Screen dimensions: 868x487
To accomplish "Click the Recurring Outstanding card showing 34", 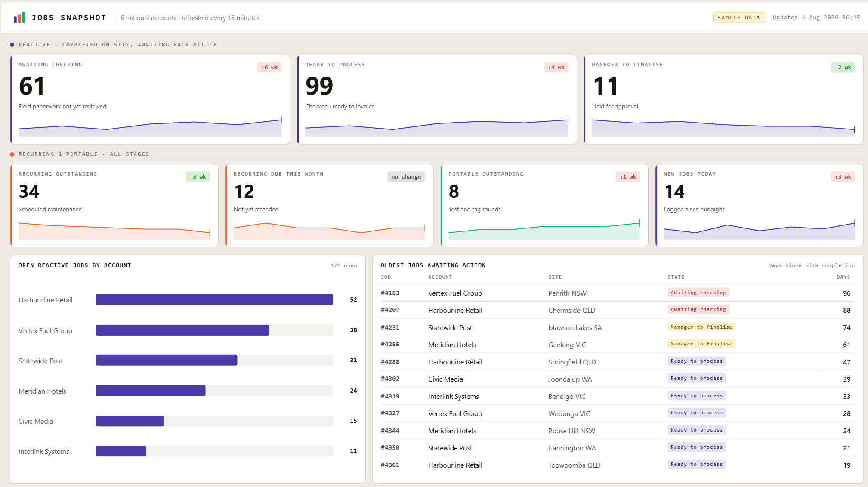I will click(114, 206).
